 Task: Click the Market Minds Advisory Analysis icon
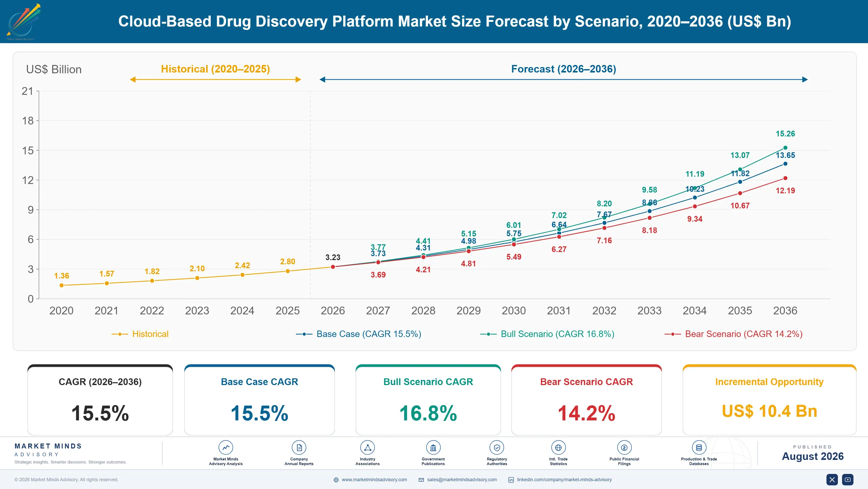[x=226, y=447]
